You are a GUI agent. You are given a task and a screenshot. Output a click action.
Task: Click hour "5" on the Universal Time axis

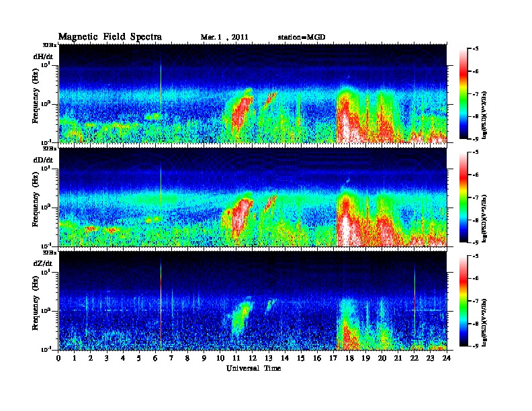pyautogui.click(x=140, y=358)
